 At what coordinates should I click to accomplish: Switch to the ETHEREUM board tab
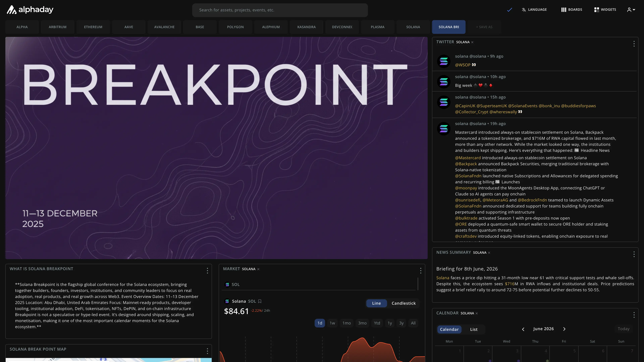coord(93,27)
